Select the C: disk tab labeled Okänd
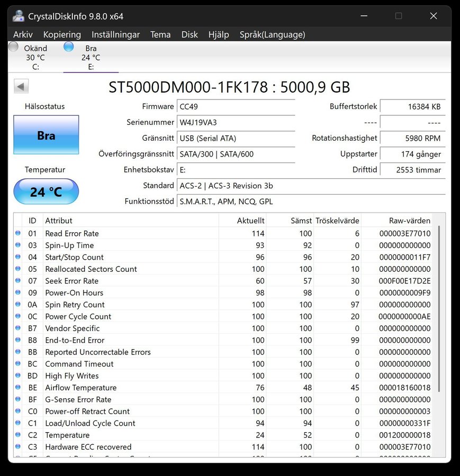This screenshot has width=460, height=476. tap(35, 57)
